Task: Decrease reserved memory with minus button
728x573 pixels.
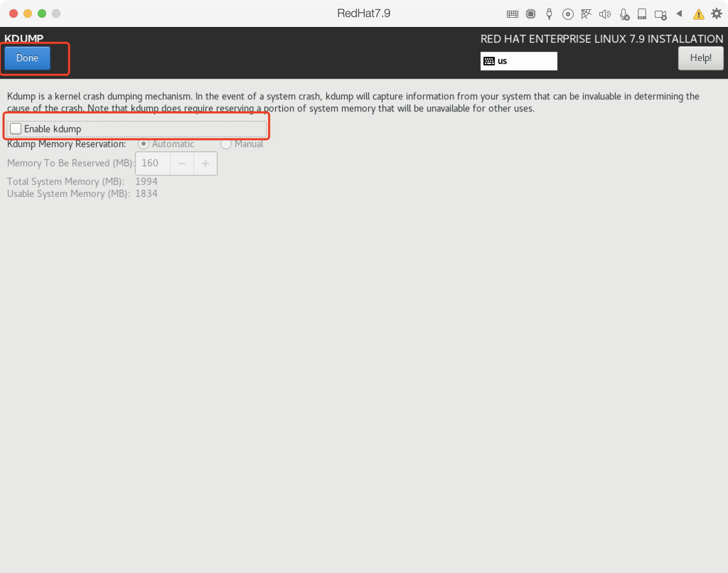Action: tap(182, 164)
